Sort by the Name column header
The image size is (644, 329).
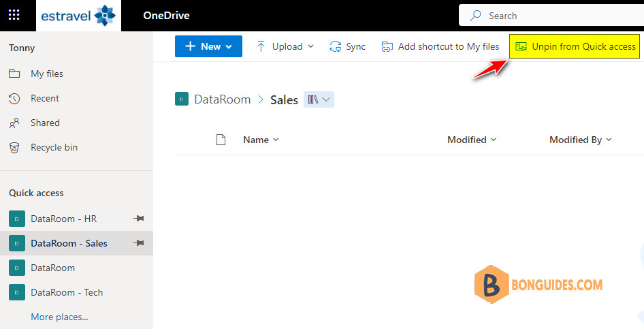(x=261, y=140)
